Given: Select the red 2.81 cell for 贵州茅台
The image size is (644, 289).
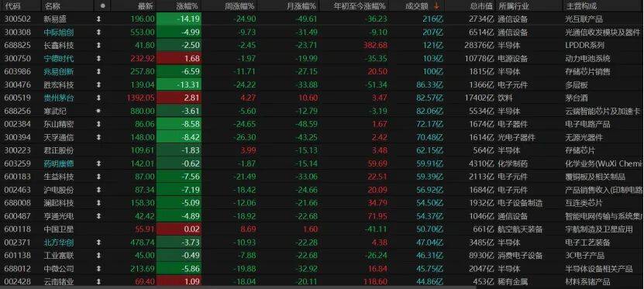Looking at the screenshot, I should point(179,98).
